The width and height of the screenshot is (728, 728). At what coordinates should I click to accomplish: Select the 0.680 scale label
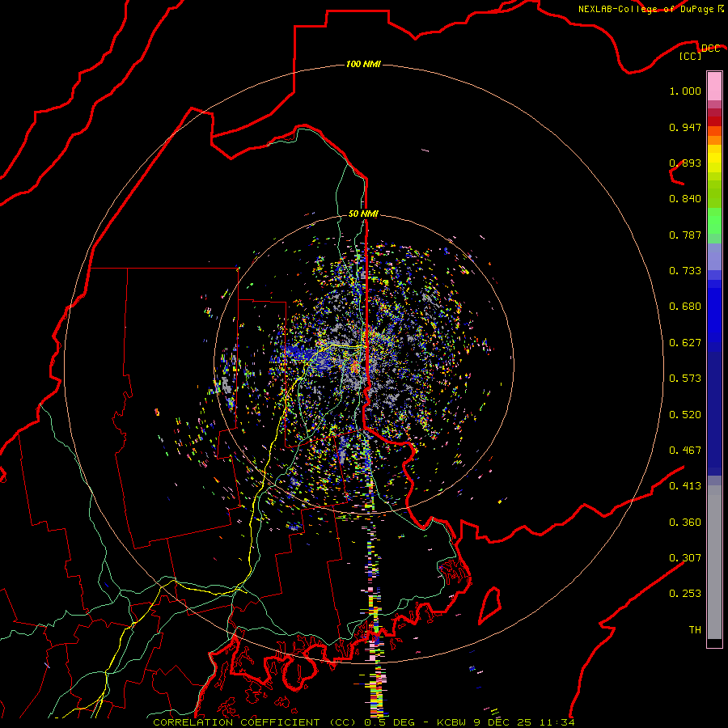685,307
